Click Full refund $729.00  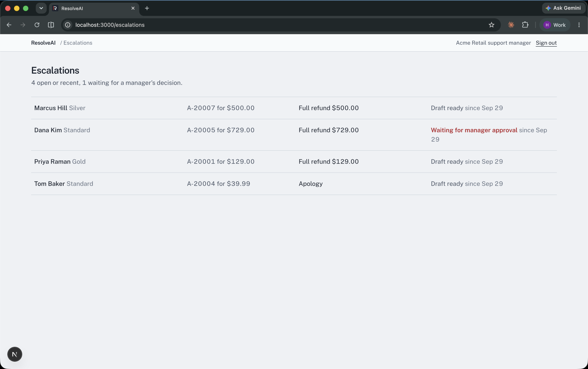pos(329,130)
